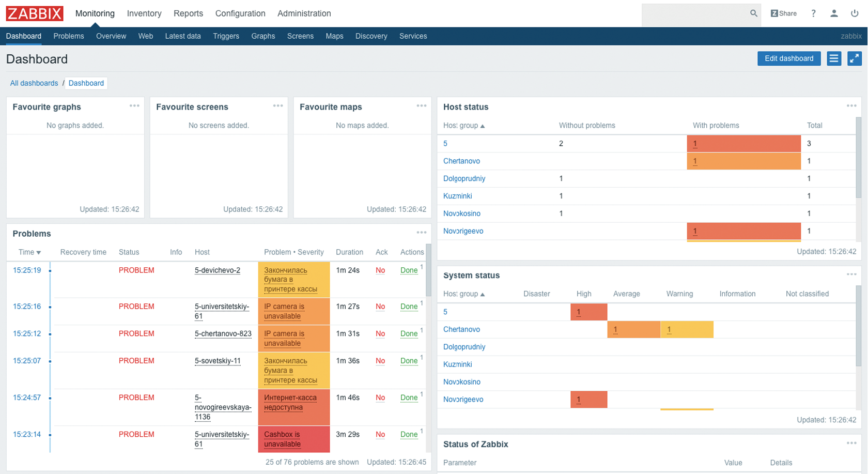The image size is (868, 474).
Task: Open the Monitoring menu
Action: (x=95, y=13)
